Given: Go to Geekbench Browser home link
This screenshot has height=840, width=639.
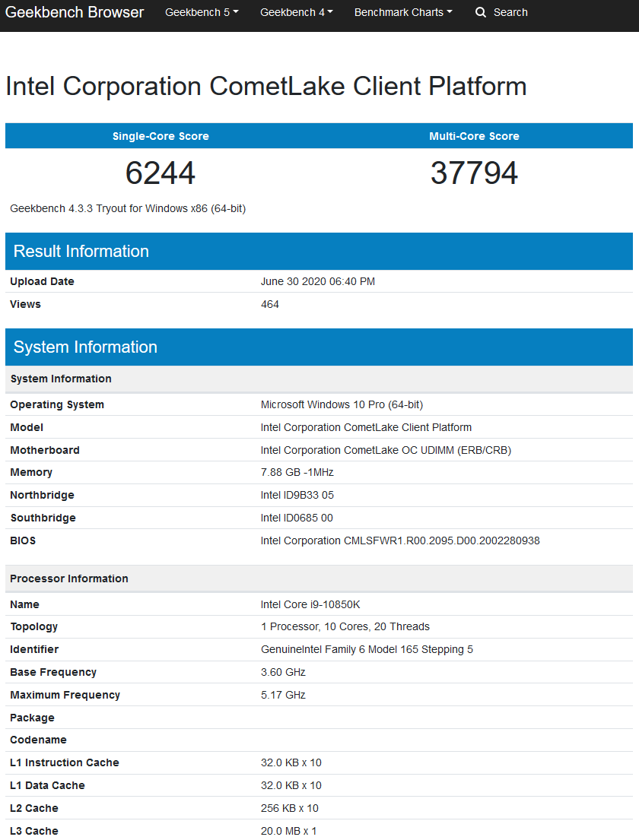Looking at the screenshot, I should click(75, 12).
